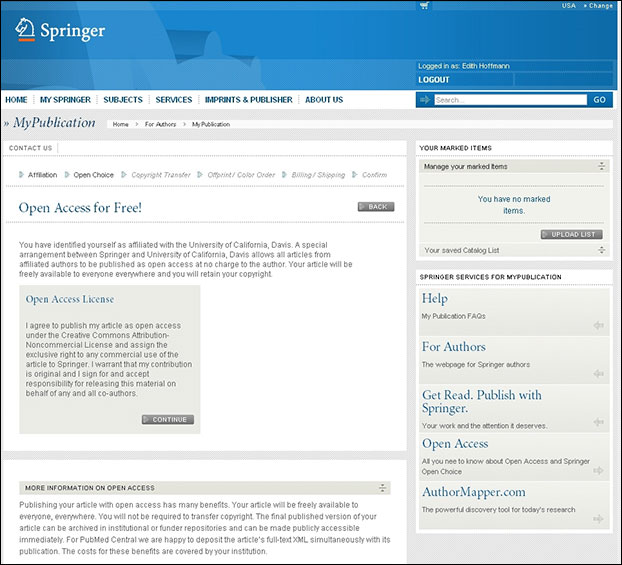The width and height of the screenshot is (622, 565).
Task: Select the CONTACT US tab
Action: point(31,148)
